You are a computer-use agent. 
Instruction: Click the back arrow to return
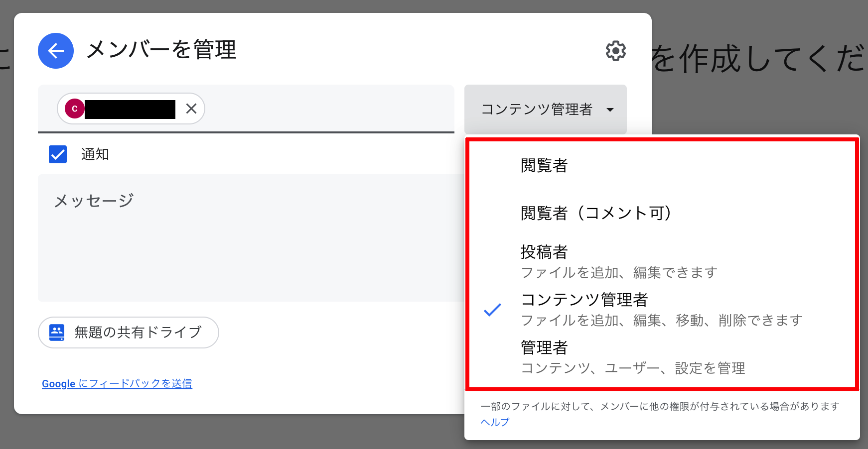56,50
